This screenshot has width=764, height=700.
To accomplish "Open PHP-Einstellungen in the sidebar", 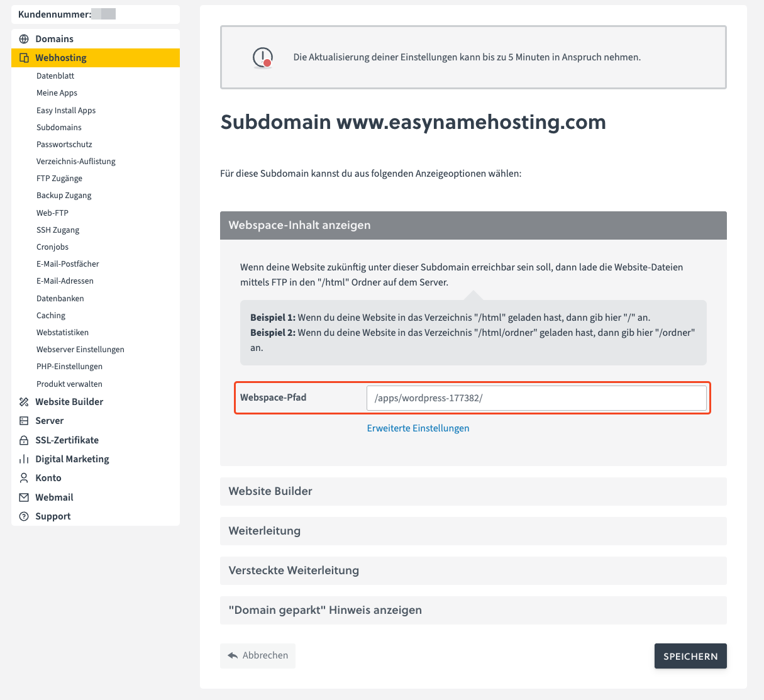I will click(69, 366).
